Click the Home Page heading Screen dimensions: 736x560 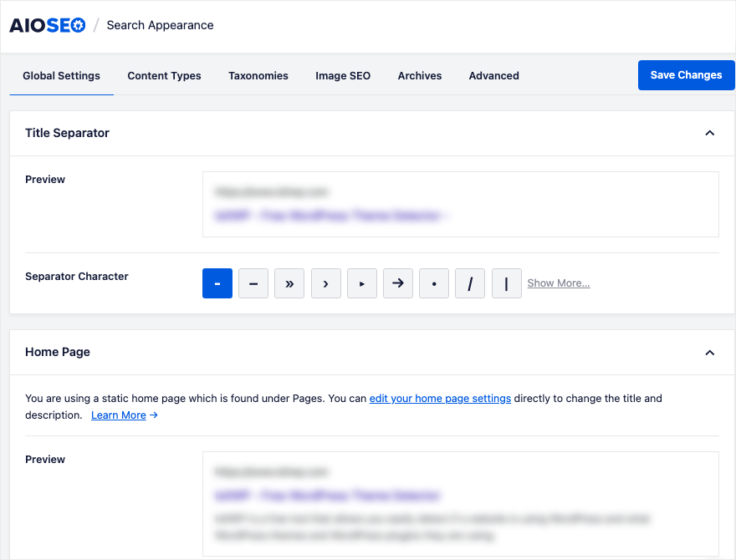pos(57,352)
